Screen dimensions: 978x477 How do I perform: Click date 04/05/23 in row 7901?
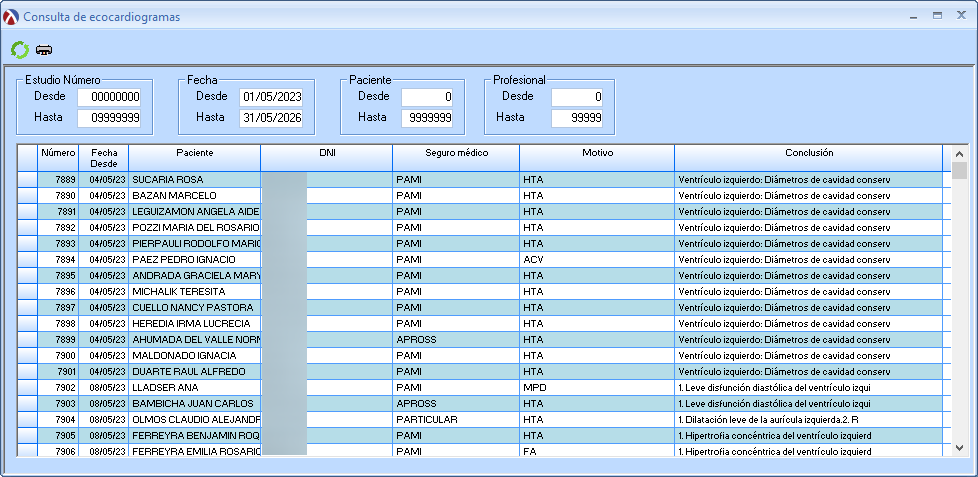[107, 372]
